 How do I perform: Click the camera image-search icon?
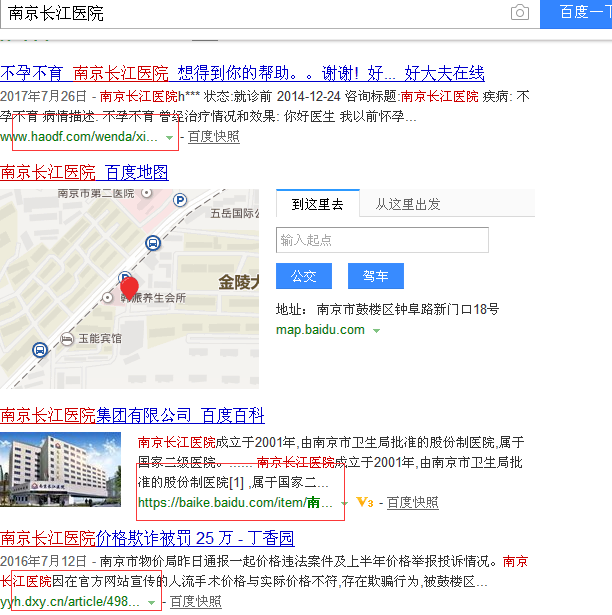519,13
